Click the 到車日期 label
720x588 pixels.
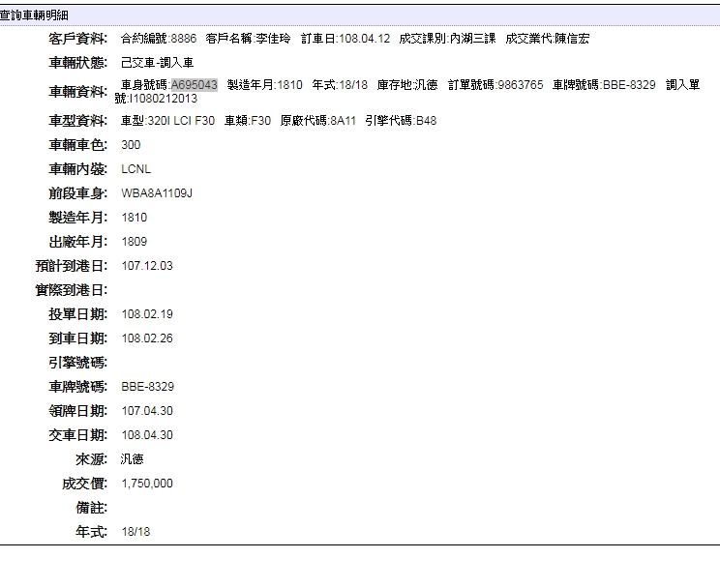78,338
